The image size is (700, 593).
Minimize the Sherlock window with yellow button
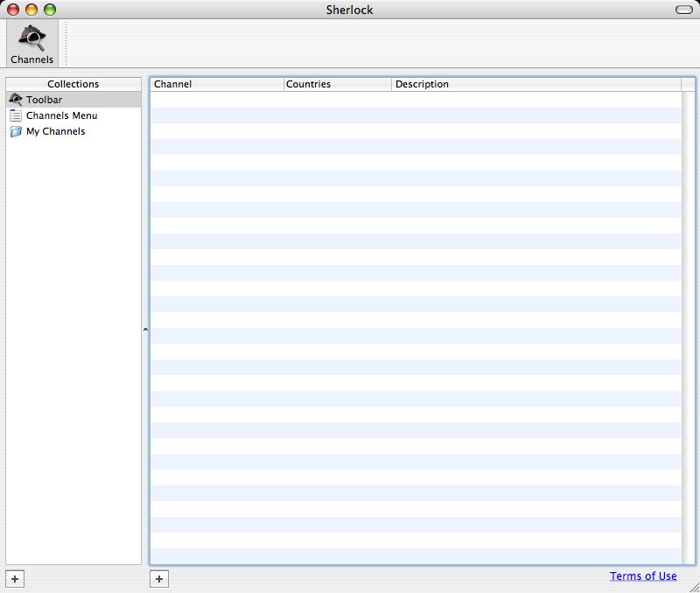point(31,10)
